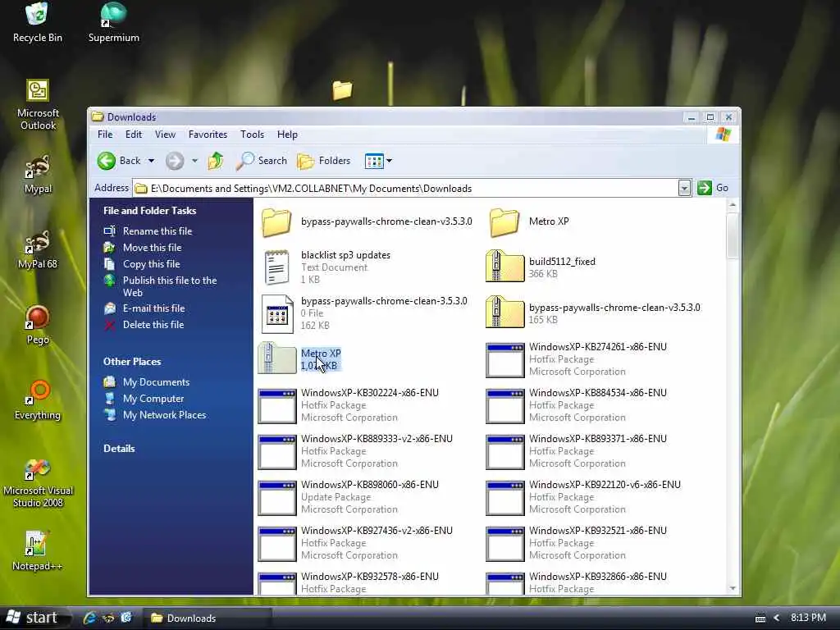Select the Metro XP folder icon
The image size is (840, 630).
pyautogui.click(x=504, y=222)
